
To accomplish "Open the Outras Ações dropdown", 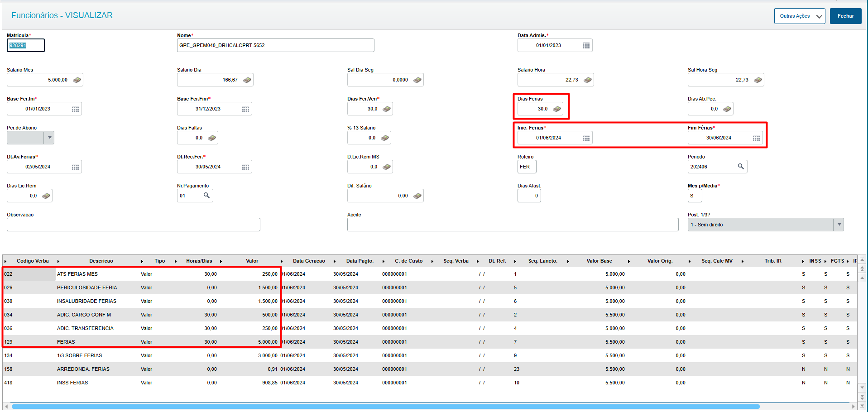I will tap(800, 16).
